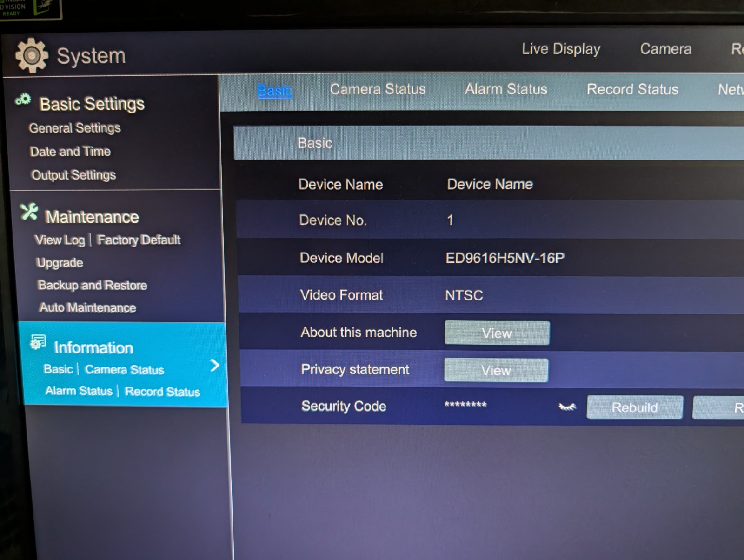Click the Basic Settings heading
Screen dimensions: 744x560
92,104
